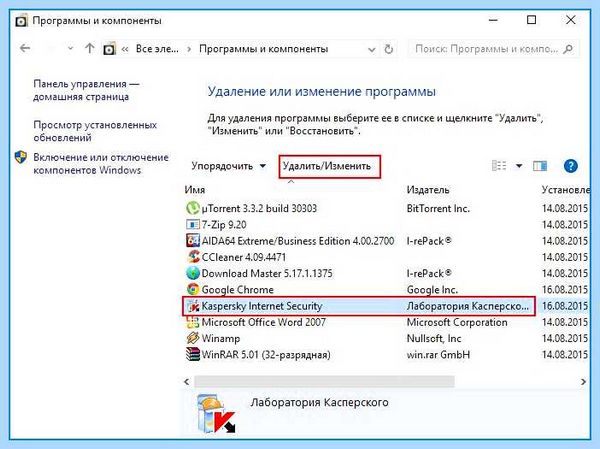Click large Kaspersky icon in details pane
The height and width of the screenshot is (449, 600).
tap(215, 415)
